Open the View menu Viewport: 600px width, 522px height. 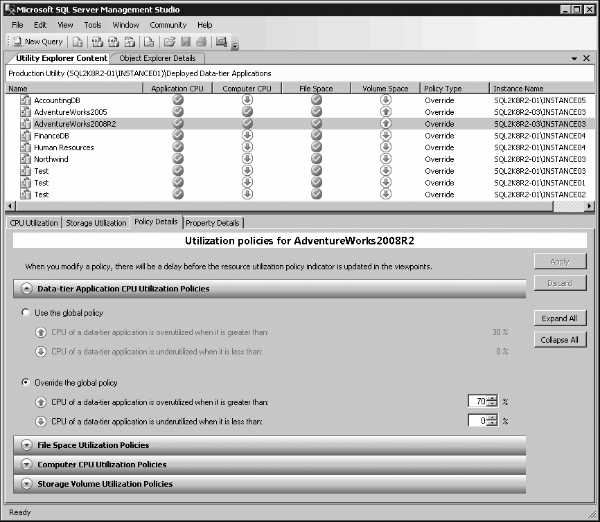pyautogui.click(x=65, y=25)
